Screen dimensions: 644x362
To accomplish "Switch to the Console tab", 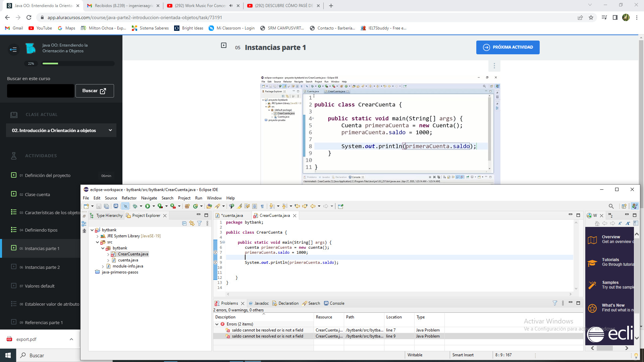I will [337, 303].
